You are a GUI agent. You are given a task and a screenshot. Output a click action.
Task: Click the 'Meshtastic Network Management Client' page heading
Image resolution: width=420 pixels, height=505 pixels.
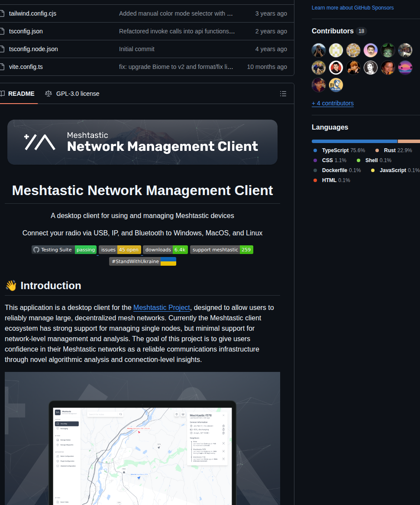pyautogui.click(x=142, y=190)
